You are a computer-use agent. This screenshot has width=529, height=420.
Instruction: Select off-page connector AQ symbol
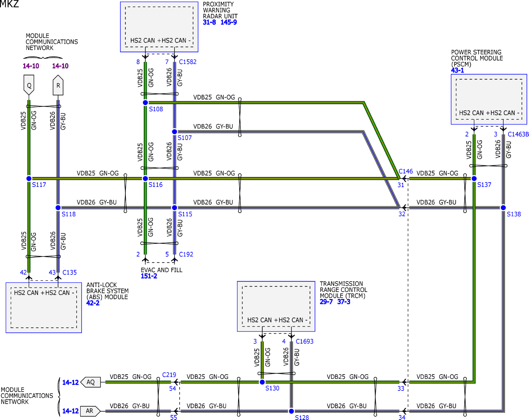tap(91, 382)
